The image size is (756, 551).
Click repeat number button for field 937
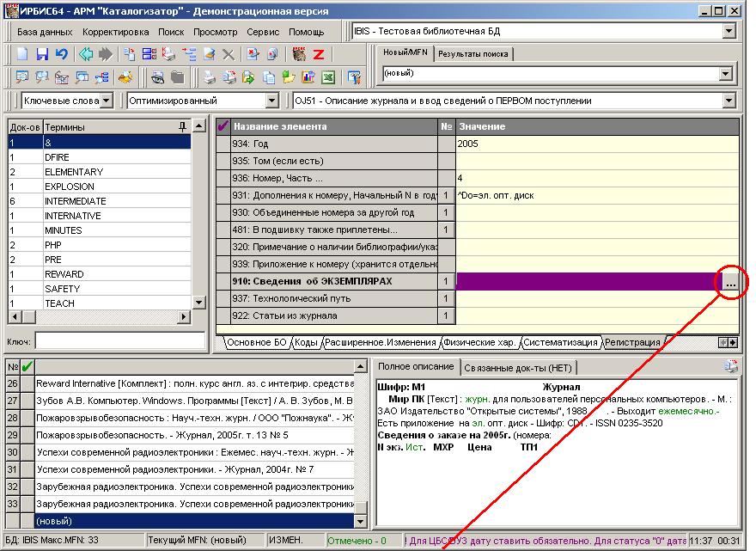click(x=446, y=298)
